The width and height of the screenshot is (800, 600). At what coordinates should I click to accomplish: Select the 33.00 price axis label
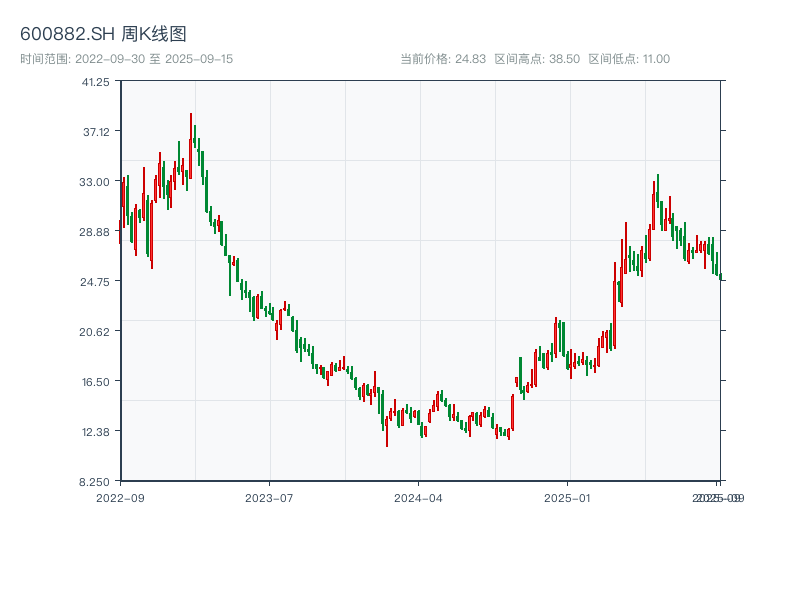tap(96, 182)
